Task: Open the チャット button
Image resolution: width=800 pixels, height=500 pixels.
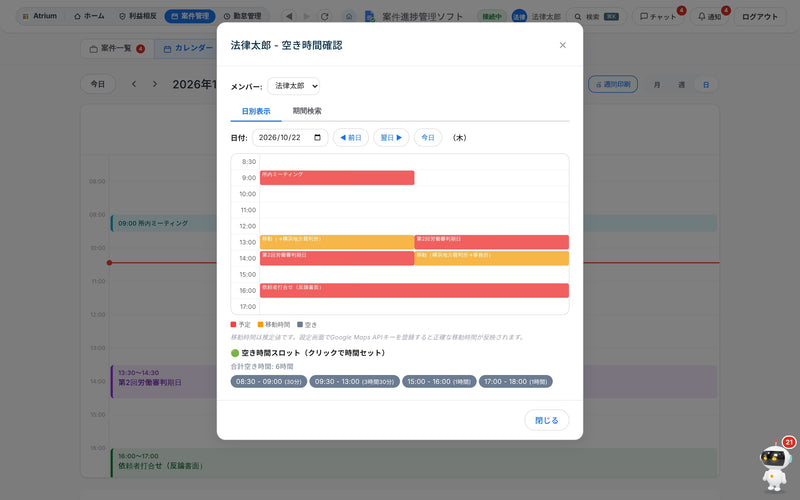Action: coord(658,16)
